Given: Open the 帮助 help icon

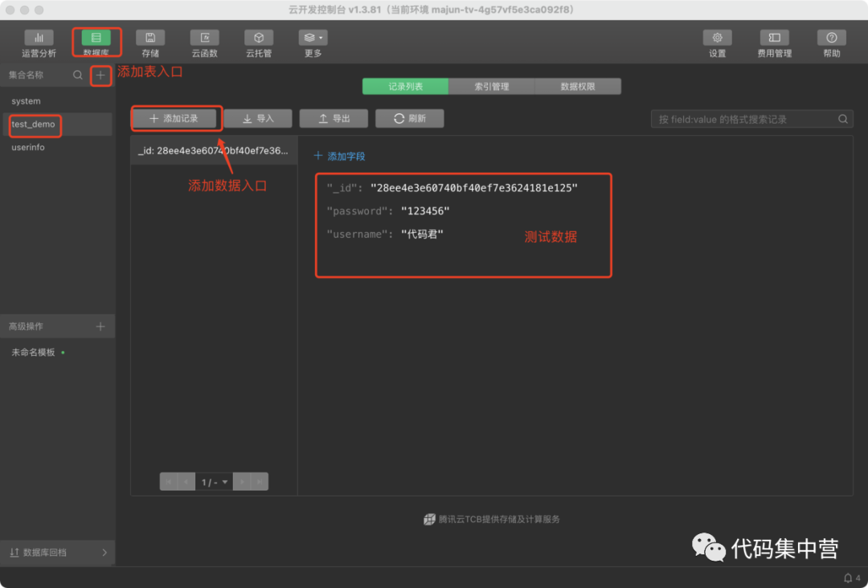Looking at the screenshot, I should pyautogui.click(x=832, y=38).
